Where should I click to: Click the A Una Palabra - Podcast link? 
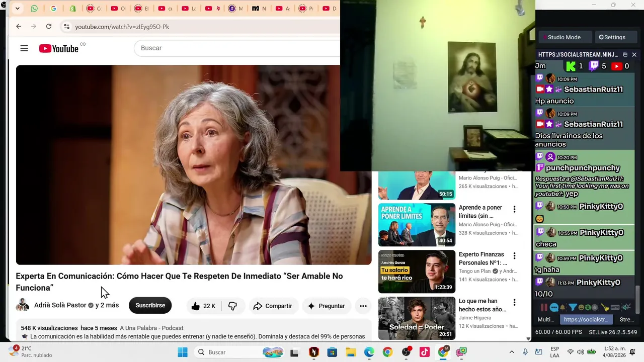(x=151, y=328)
